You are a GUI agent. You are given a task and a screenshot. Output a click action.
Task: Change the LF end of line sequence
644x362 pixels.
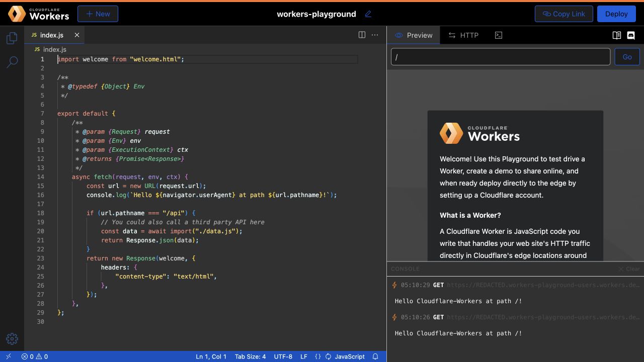click(x=304, y=356)
